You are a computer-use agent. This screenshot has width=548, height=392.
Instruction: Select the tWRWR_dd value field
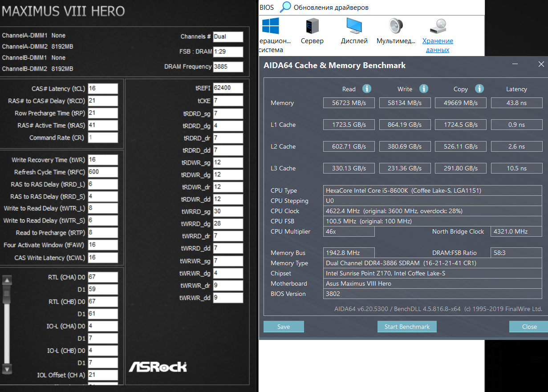(x=228, y=298)
